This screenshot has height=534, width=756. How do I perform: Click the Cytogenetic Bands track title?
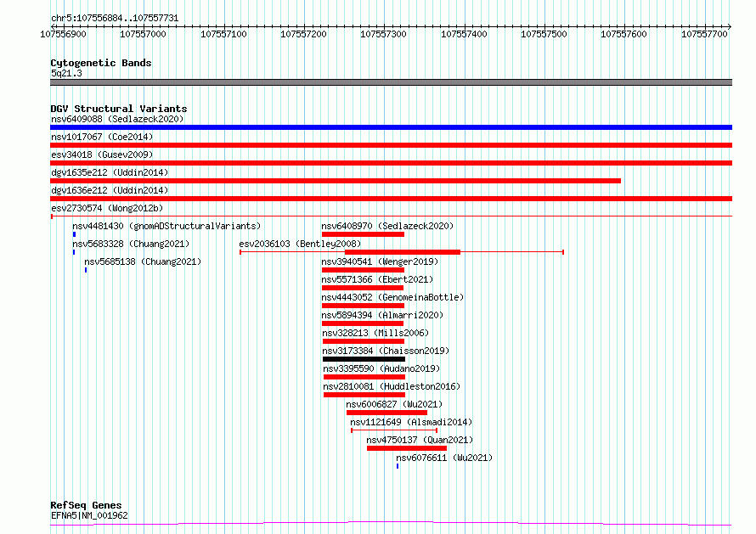(x=101, y=63)
